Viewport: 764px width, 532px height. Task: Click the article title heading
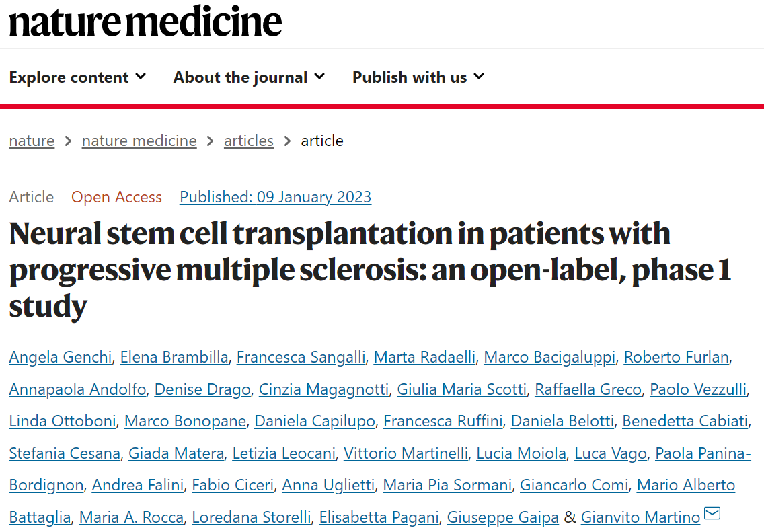[x=369, y=270]
